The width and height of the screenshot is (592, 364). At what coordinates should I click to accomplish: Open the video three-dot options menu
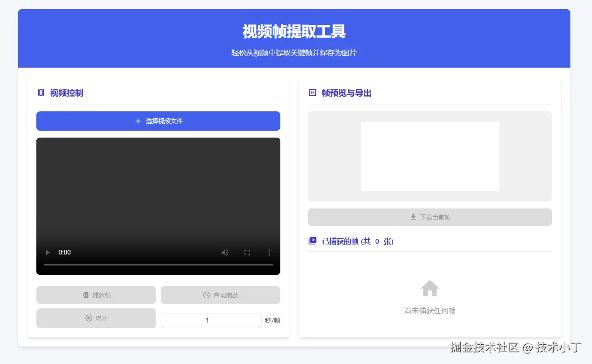pyautogui.click(x=269, y=252)
